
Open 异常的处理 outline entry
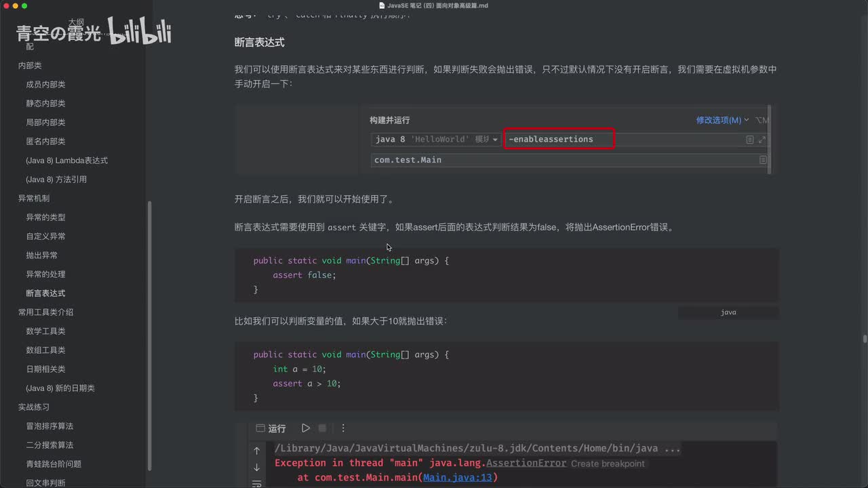click(x=45, y=274)
